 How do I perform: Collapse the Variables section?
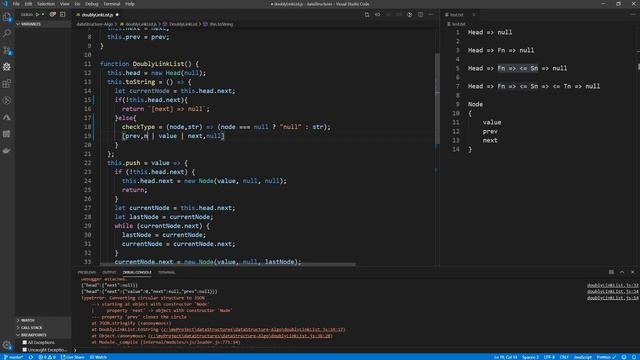[x=43, y=24]
